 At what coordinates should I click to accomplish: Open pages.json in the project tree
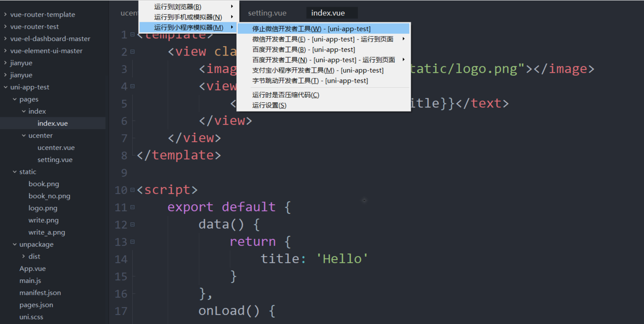tap(36, 305)
